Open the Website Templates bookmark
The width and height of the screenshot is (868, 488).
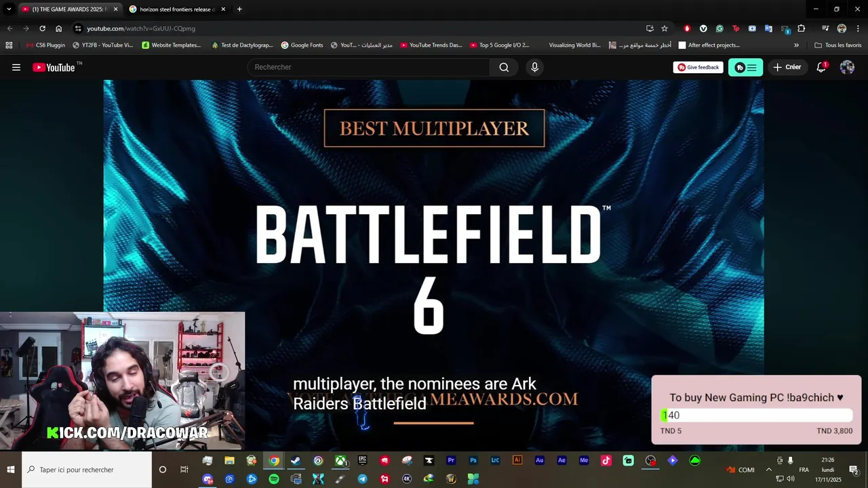click(x=171, y=45)
